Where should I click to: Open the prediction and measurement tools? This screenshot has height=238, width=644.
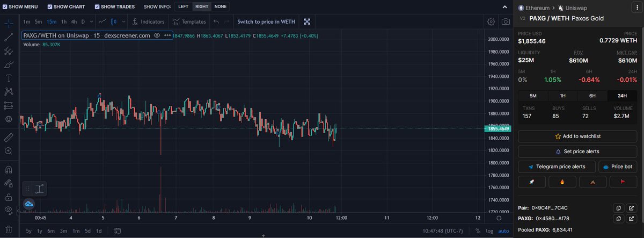point(9,105)
